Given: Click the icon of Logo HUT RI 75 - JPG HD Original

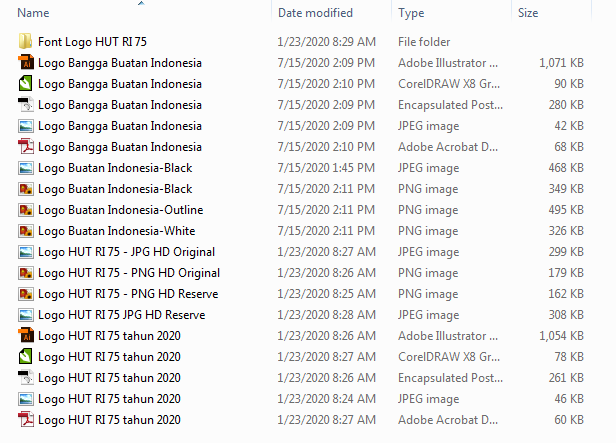Looking at the screenshot, I should point(26,252).
